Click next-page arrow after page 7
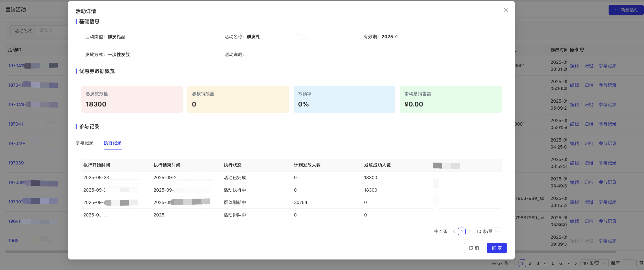 [x=576, y=263]
